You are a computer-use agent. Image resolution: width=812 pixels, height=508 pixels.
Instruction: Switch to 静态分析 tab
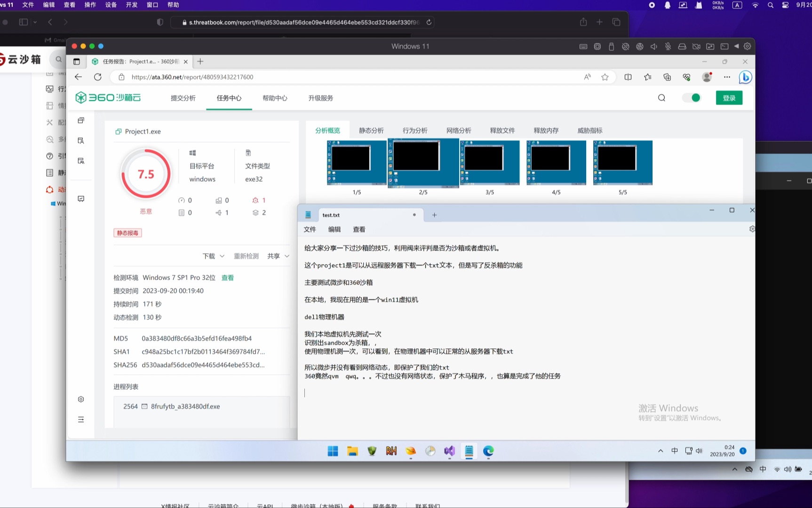point(371,130)
